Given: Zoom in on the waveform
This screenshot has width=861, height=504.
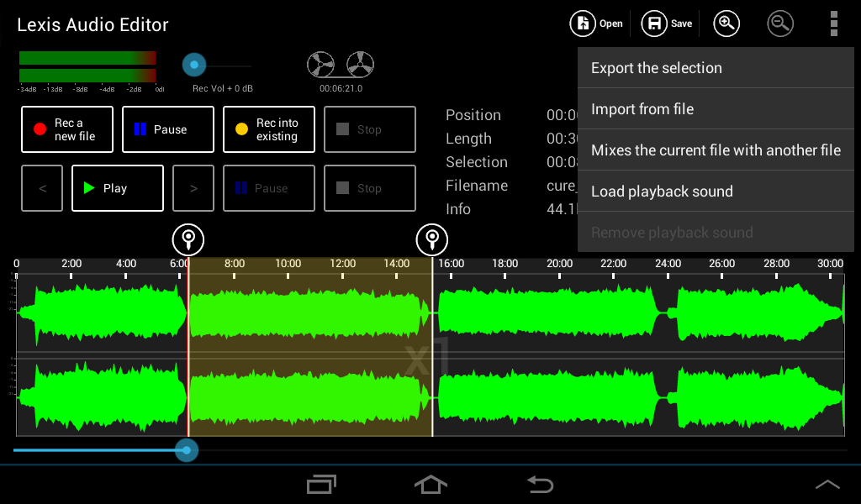Looking at the screenshot, I should 726,24.
